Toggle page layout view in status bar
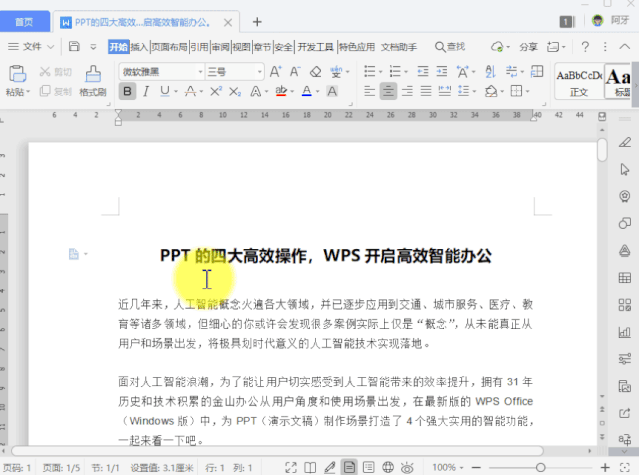The width and height of the screenshot is (639, 475). tap(349, 467)
